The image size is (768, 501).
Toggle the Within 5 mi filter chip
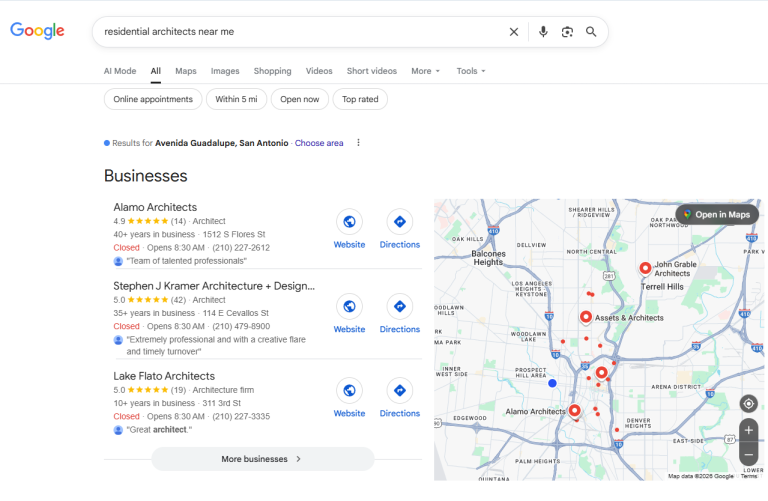coord(236,99)
